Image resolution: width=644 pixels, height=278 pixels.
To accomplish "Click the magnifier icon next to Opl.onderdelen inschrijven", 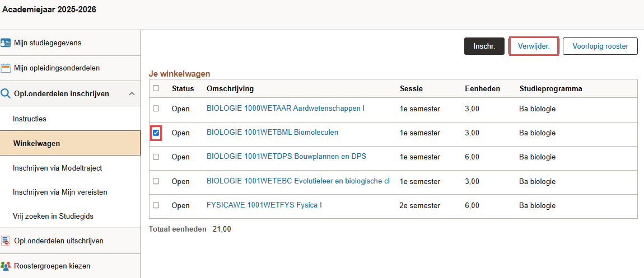I will (x=6, y=93).
